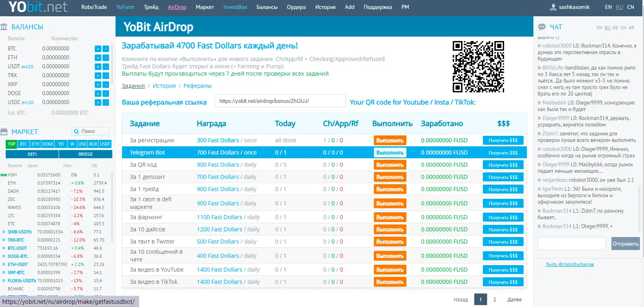Select the DOGE market tab
644x307 pixels.
(48, 144)
